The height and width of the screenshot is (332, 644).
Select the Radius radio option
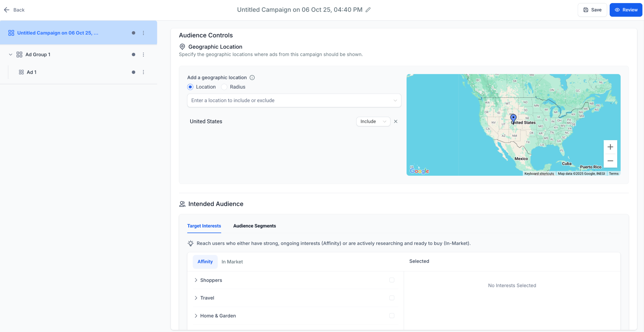tap(224, 87)
